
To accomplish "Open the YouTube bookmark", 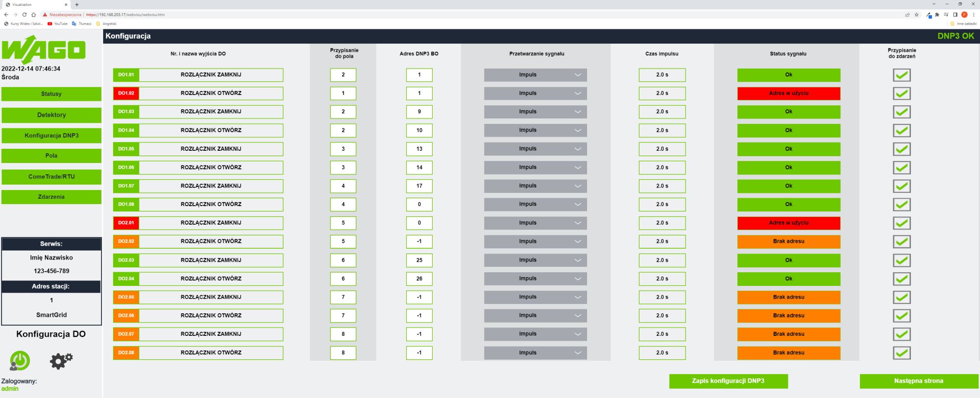I will [x=57, y=23].
